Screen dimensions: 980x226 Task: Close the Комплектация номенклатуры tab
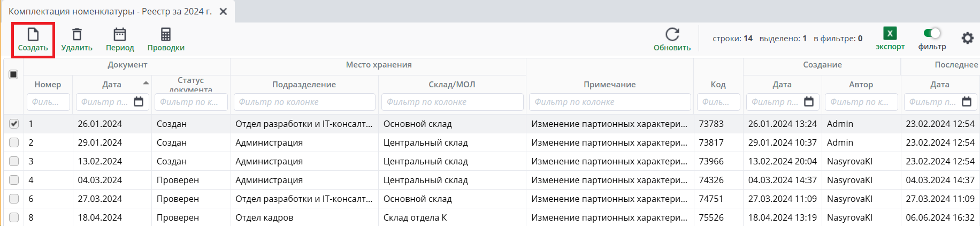pyautogui.click(x=224, y=11)
